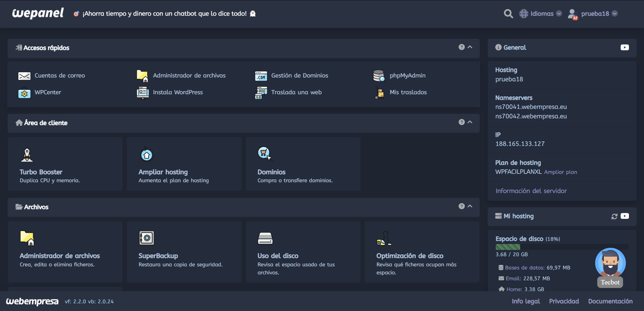
Task: Open Info legal in the footer
Action: 526,301
